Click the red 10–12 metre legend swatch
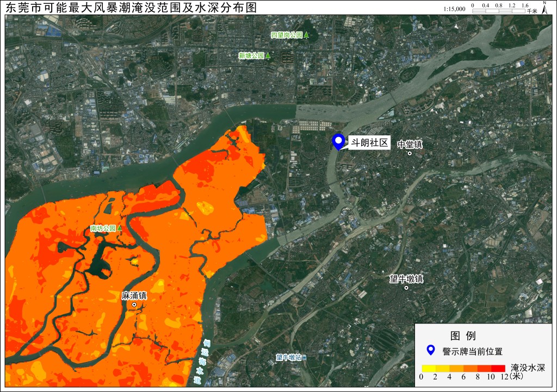The image size is (557, 392). [x=498, y=368]
